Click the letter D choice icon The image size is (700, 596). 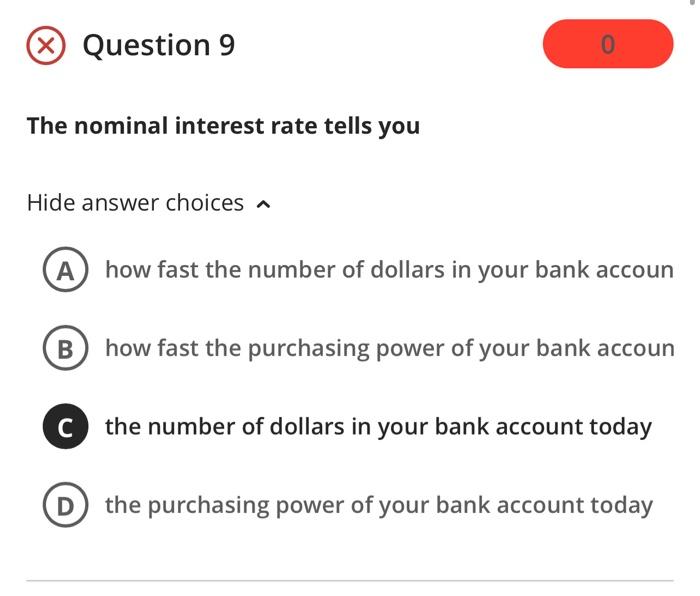(x=62, y=505)
